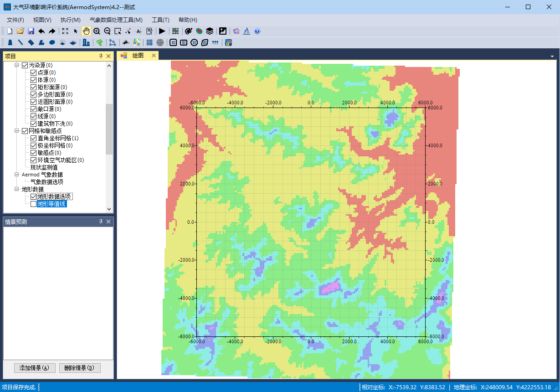This screenshot has height=392, width=560.
Task: Click the Save floppy disk icon
Action: click(x=31, y=31)
